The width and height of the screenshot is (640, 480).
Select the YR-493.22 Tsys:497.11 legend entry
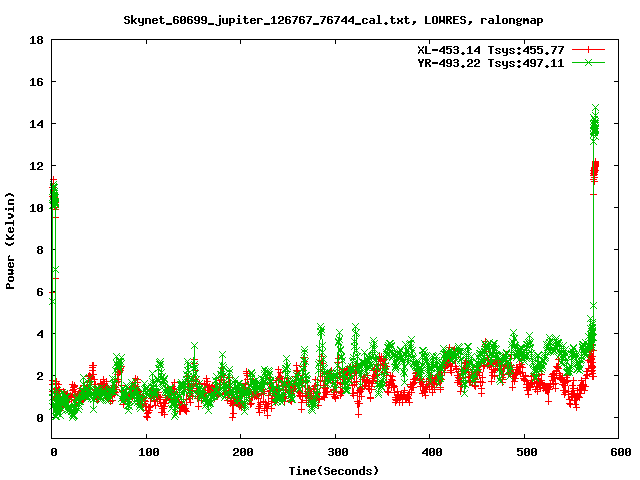click(491, 63)
